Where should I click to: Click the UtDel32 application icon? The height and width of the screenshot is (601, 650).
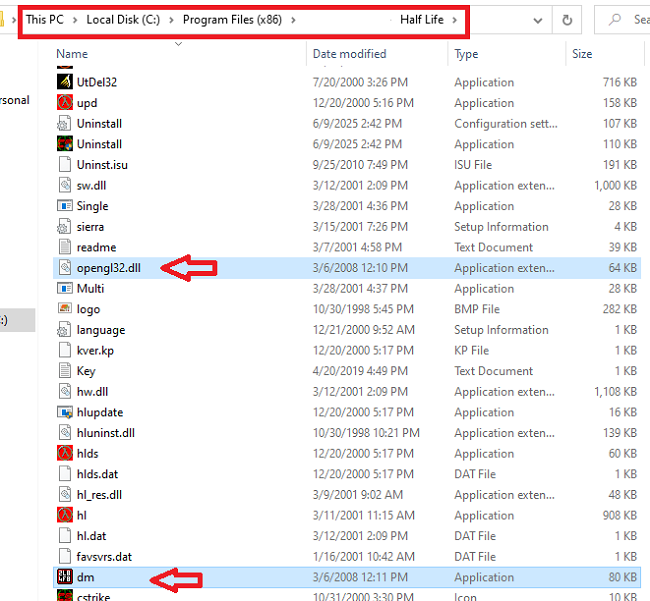(65, 82)
